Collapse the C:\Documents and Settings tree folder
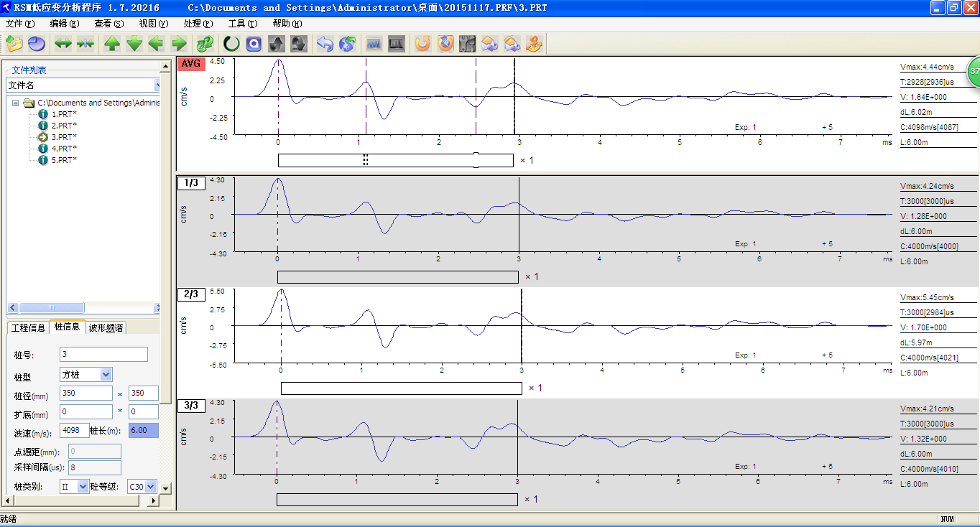980x527 pixels. (17, 103)
